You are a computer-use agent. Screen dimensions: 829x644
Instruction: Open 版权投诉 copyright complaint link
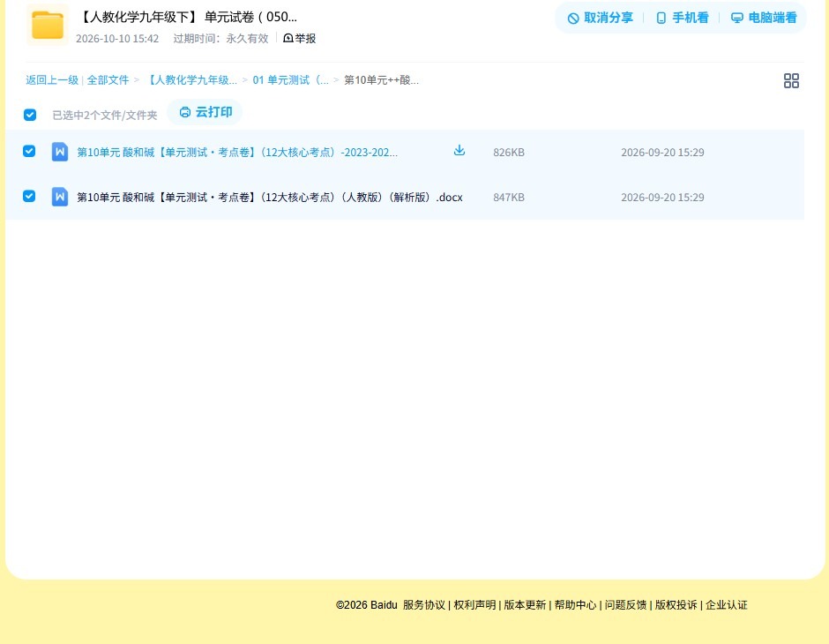click(x=676, y=605)
